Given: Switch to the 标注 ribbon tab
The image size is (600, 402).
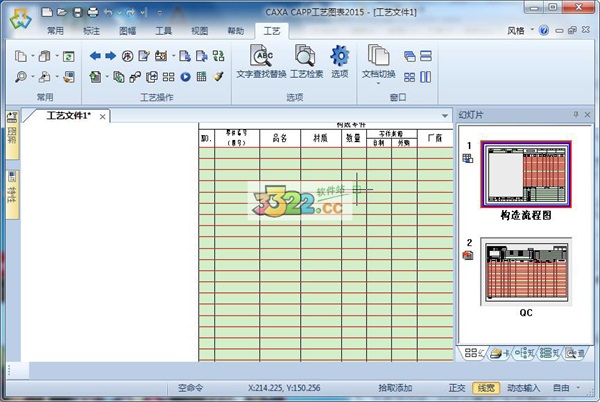Looking at the screenshot, I should point(91,31).
